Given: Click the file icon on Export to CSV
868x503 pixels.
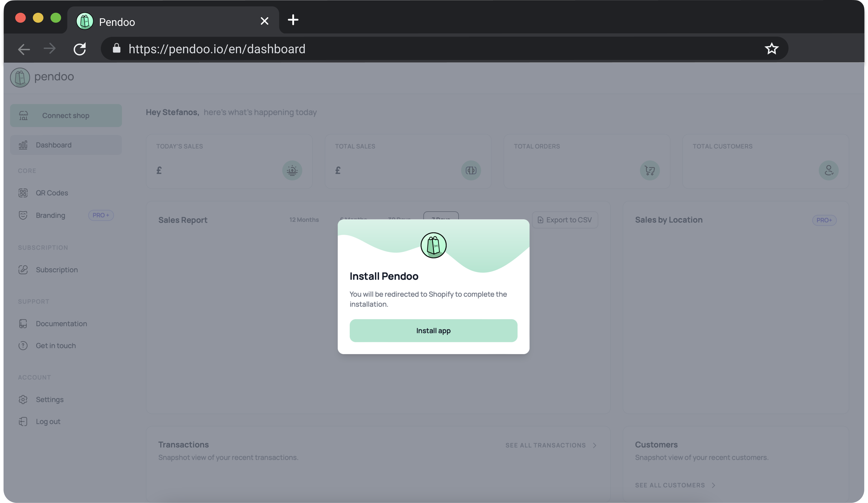Looking at the screenshot, I should pyautogui.click(x=540, y=220).
